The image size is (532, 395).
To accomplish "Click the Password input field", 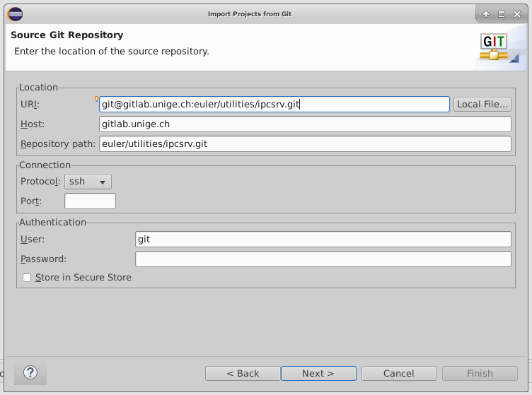I will tap(323, 259).
